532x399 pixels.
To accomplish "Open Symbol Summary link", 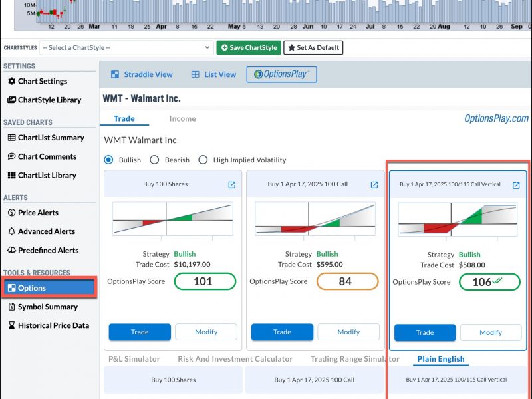I will (48, 307).
